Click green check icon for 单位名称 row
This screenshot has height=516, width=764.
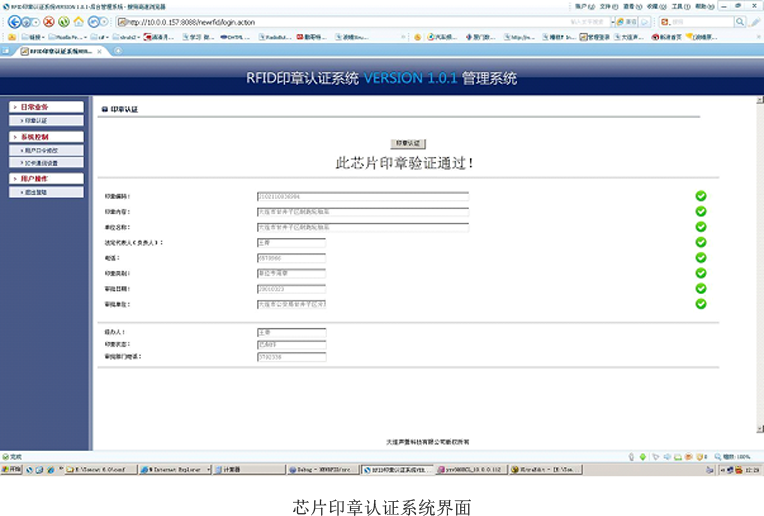[x=701, y=227]
